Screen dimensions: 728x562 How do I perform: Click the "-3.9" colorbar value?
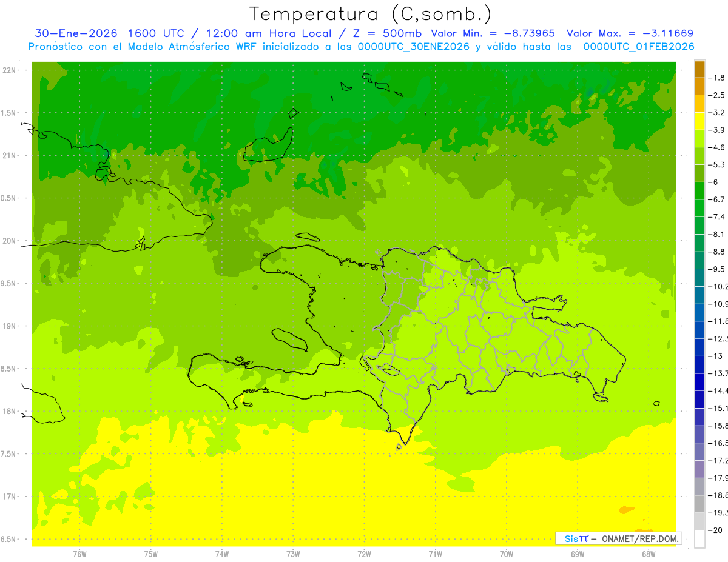pyautogui.click(x=716, y=130)
